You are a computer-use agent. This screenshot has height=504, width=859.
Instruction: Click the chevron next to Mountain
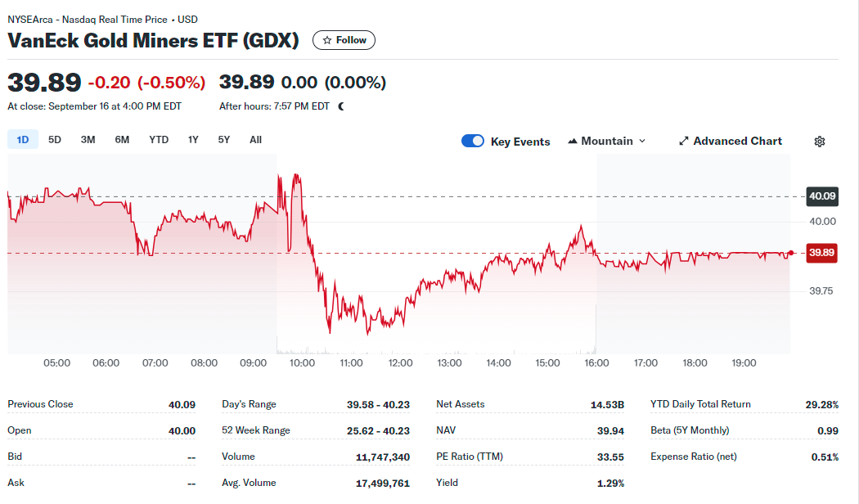point(642,142)
